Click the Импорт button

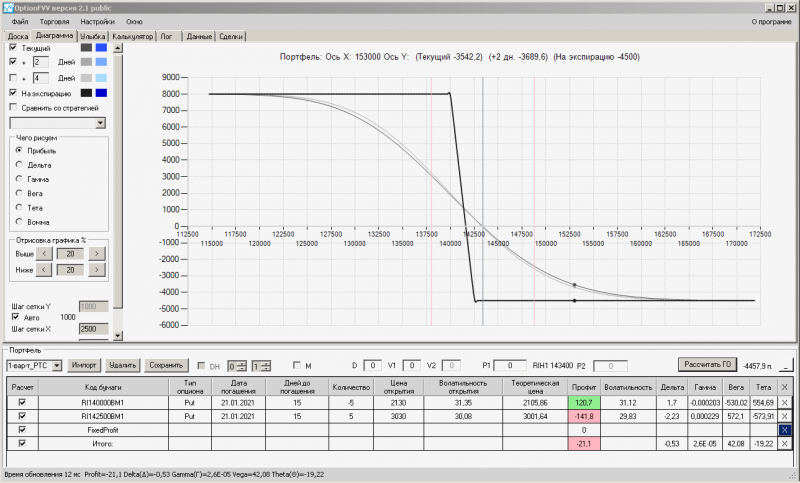[x=84, y=365]
